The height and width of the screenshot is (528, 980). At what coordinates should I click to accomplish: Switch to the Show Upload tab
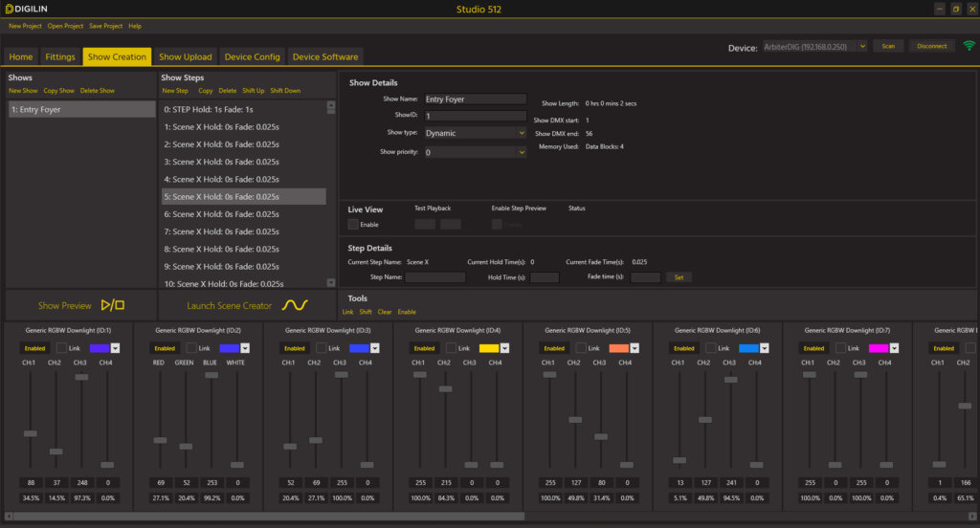coord(185,56)
